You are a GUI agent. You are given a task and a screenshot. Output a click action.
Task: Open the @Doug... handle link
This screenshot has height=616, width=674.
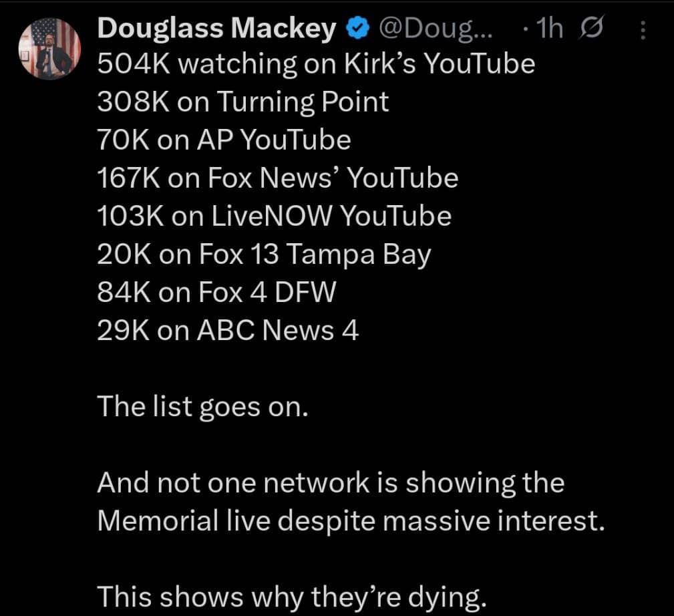point(436,28)
